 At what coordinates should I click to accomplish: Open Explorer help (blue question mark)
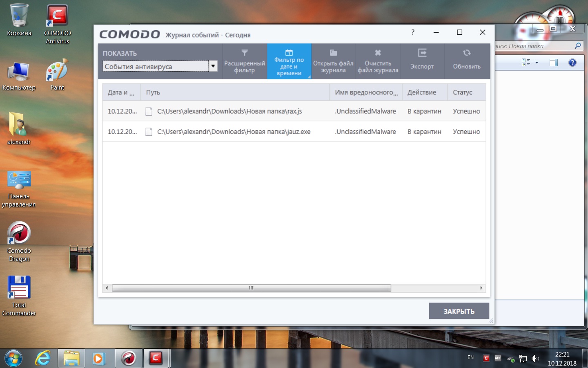pyautogui.click(x=572, y=63)
